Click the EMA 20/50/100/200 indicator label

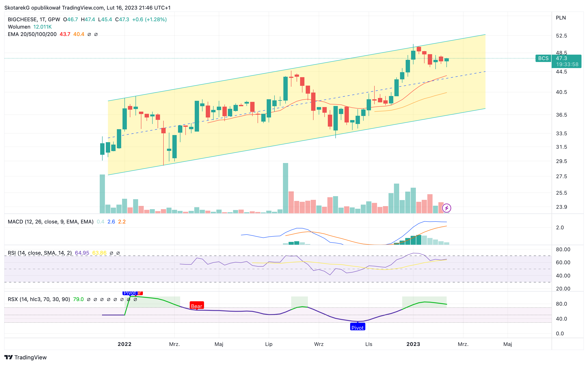click(x=32, y=34)
